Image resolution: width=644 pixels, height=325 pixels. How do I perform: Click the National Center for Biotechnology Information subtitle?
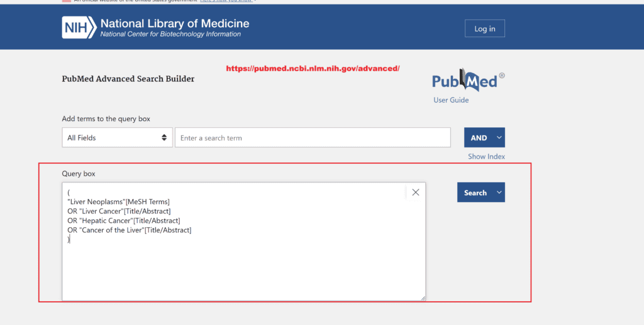coord(170,34)
